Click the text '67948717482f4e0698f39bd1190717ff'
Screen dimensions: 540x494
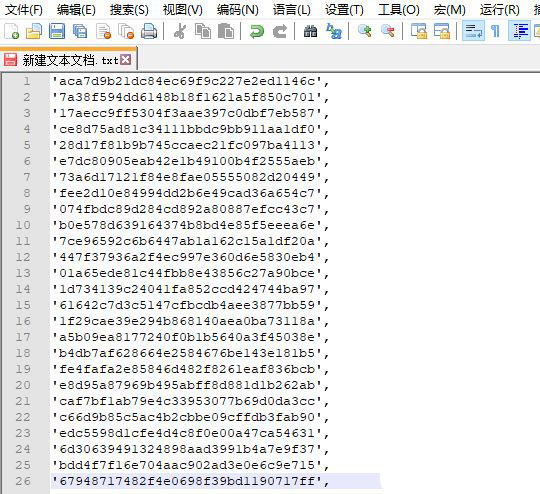[187, 481]
